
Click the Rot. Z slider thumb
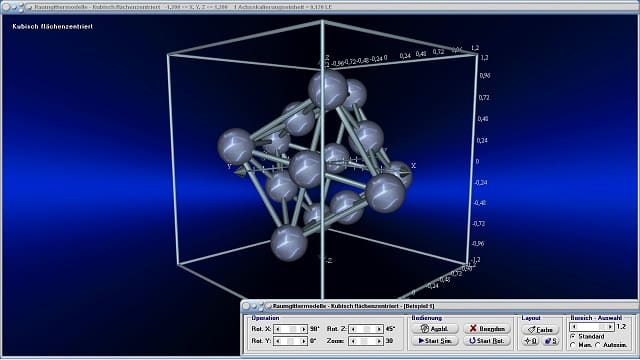point(367,329)
